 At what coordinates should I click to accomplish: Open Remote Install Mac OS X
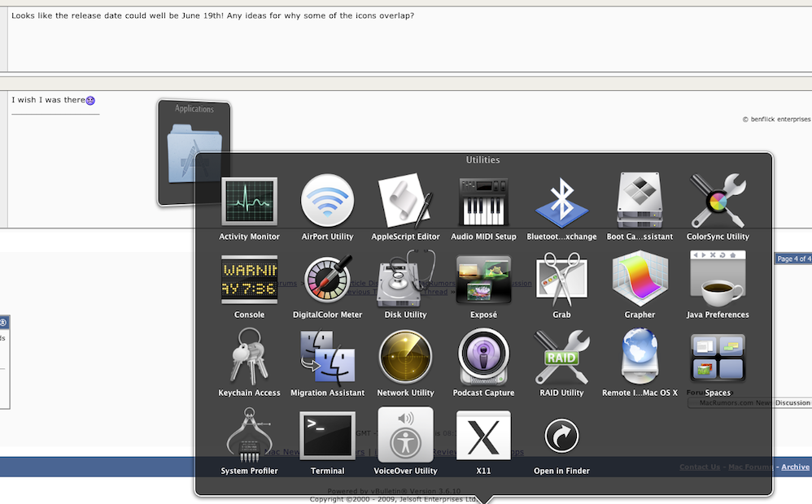640,358
